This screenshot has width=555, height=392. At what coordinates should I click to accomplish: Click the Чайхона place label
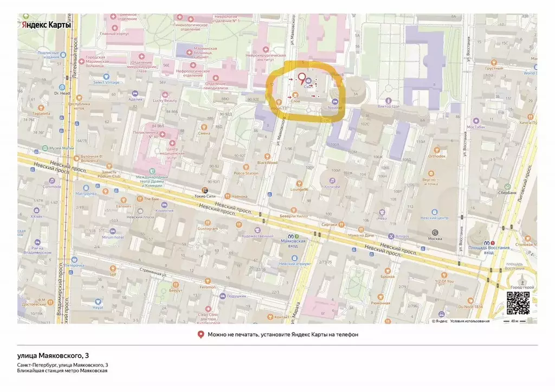coord(240,196)
